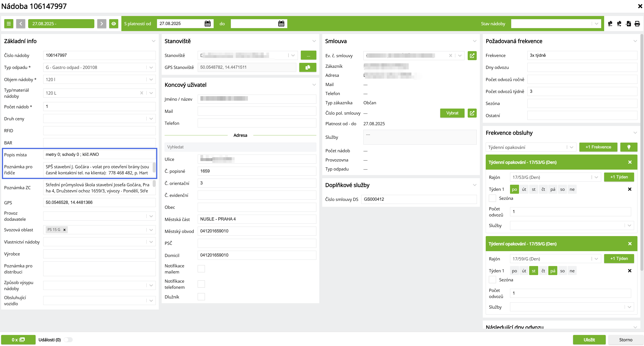Viewport: 644px width, 346px height.
Task: Go to previous validity period arrow
Action: click(21, 24)
